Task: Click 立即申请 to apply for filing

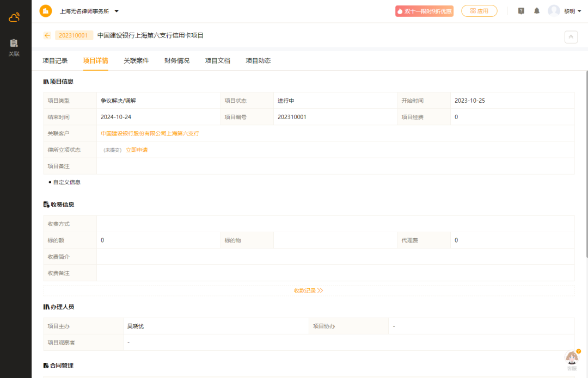Action: coord(137,150)
